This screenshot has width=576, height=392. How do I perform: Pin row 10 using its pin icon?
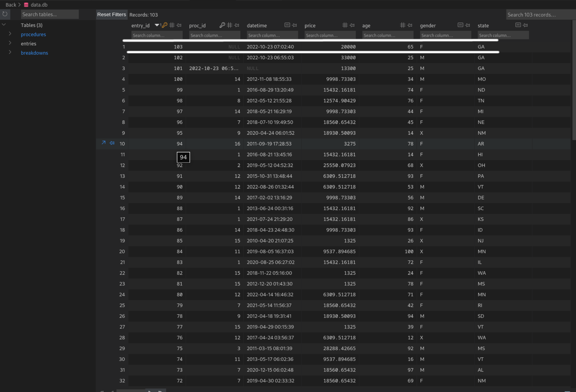pyautogui.click(x=112, y=143)
